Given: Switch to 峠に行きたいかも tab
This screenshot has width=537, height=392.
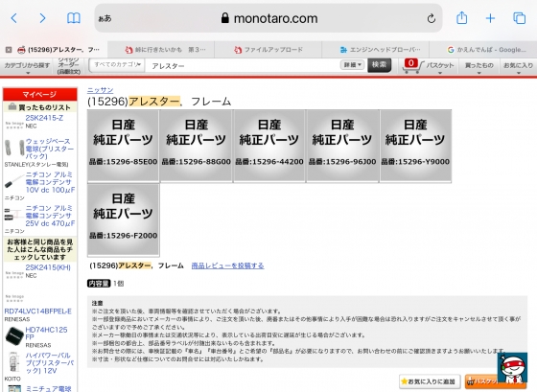Looking at the screenshot, I should [161, 50].
